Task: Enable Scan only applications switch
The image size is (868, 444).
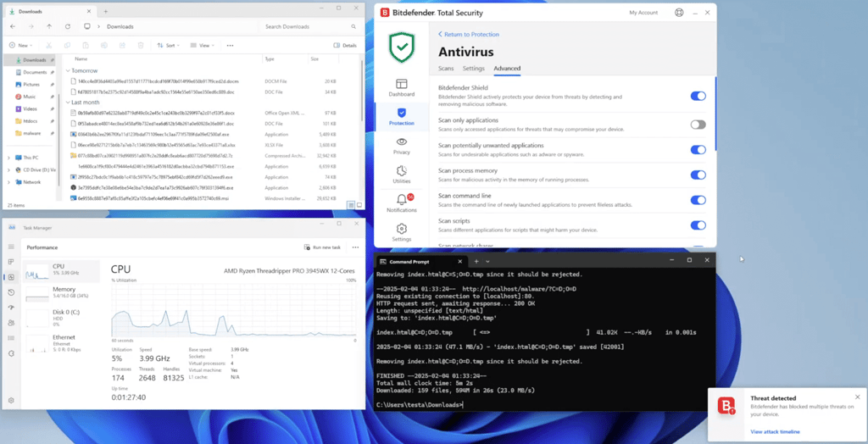Action: click(698, 125)
